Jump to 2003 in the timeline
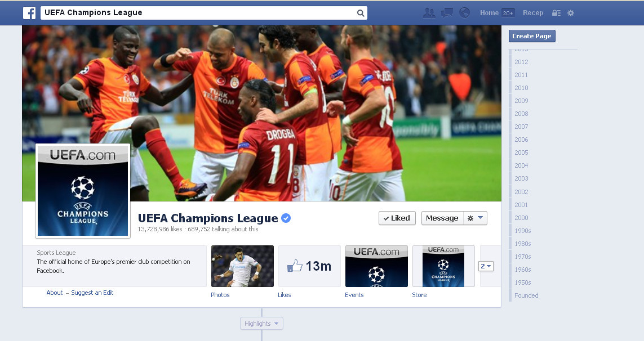The image size is (644, 341). [521, 178]
